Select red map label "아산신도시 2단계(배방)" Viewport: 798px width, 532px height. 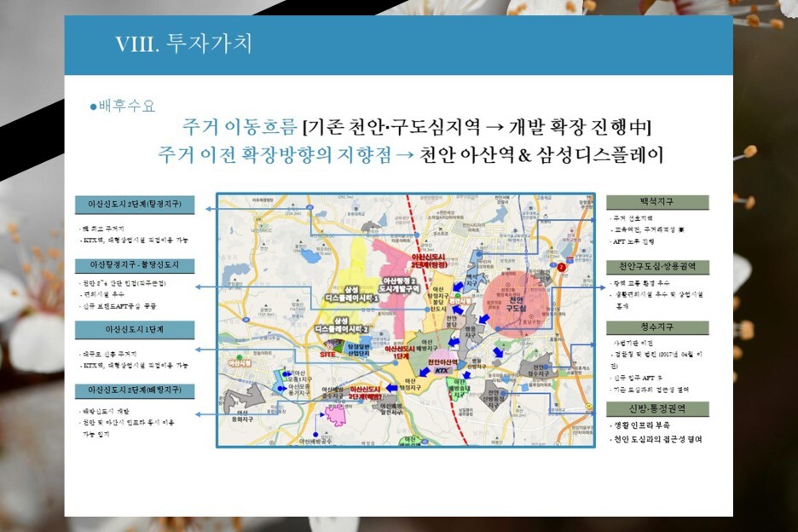364,393
